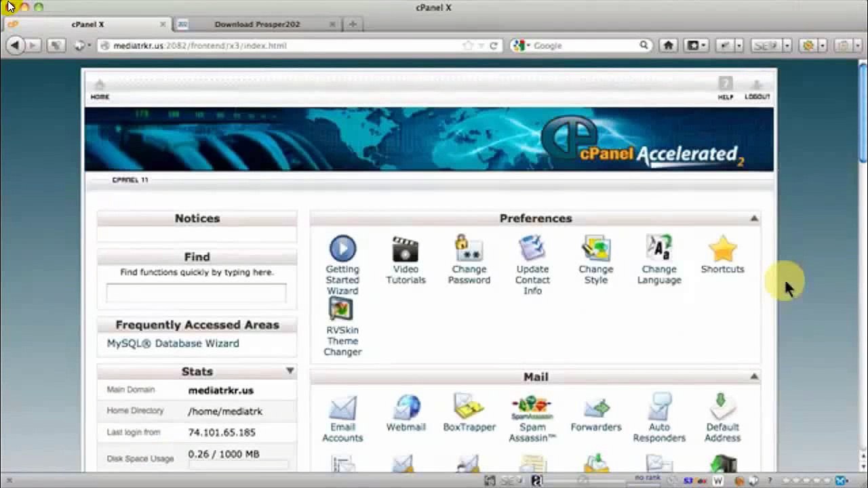Click the browser Forward arrow
868x488 pixels.
click(x=31, y=45)
